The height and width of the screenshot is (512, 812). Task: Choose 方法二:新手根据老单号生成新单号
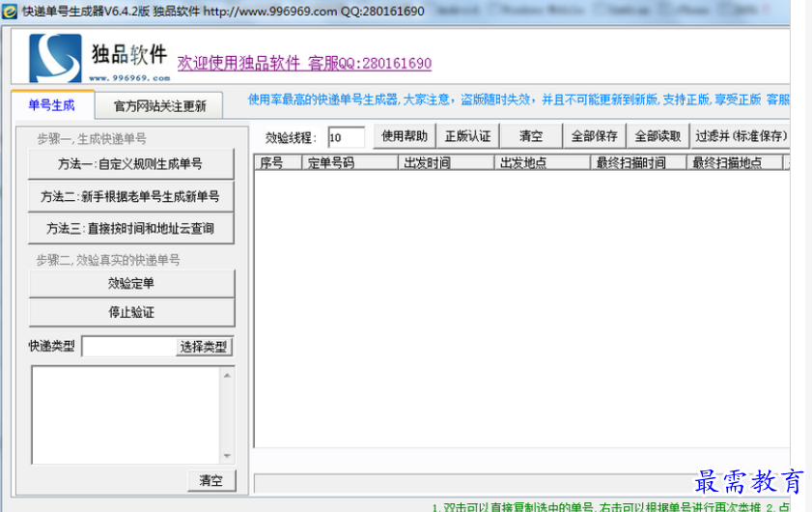pos(130,196)
